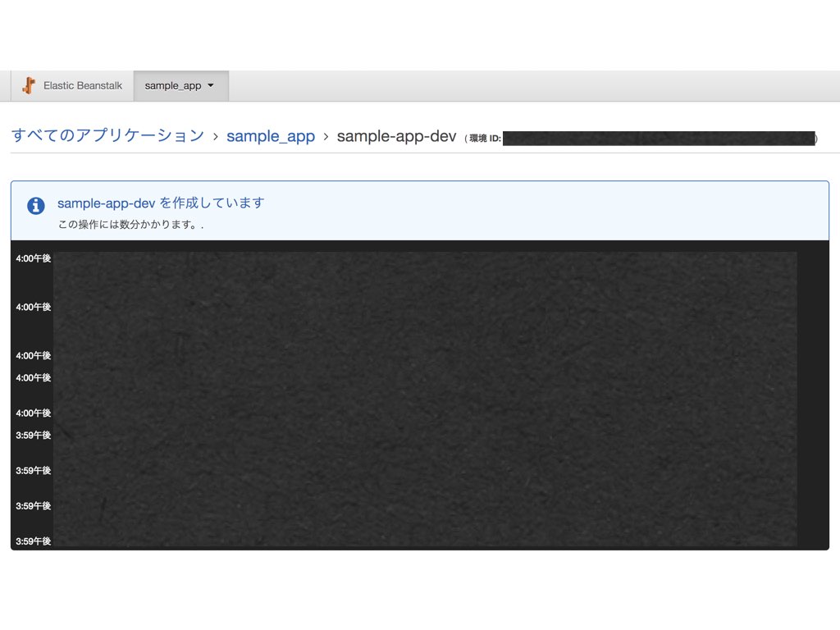The height and width of the screenshot is (630, 840).
Task: Click the sample_app breadcrumb link
Action: [271, 136]
